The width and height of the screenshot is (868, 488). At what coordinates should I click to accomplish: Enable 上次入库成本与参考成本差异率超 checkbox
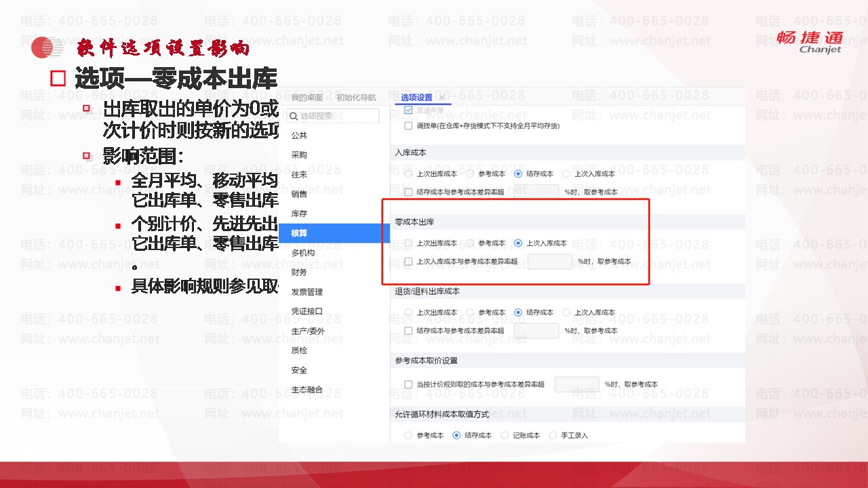(x=408, y=262)
